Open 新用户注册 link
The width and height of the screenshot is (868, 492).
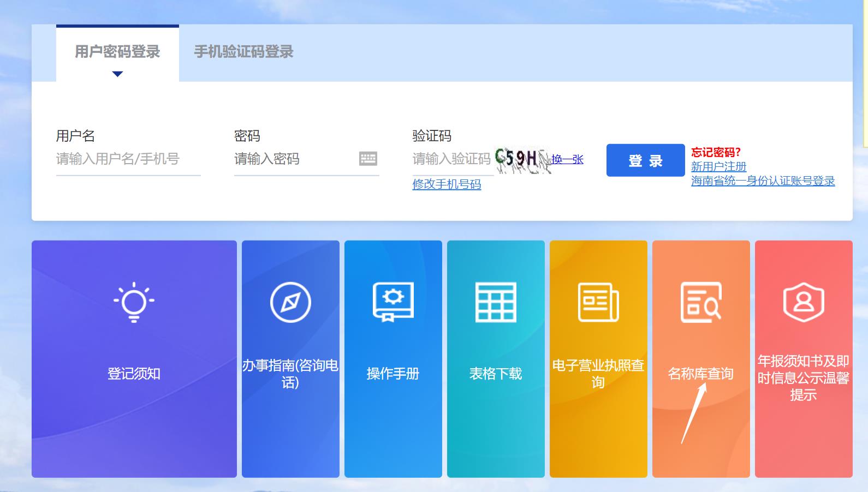[x=718, y=166]
